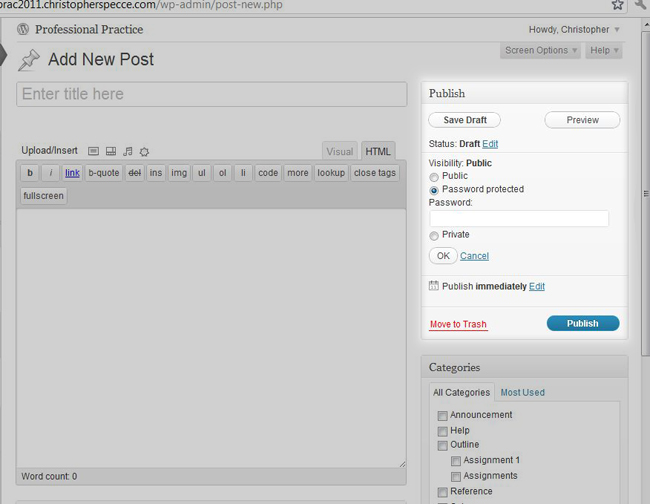Expand the Help dropdown
650x504 pixels.
[x=604, y=51]
